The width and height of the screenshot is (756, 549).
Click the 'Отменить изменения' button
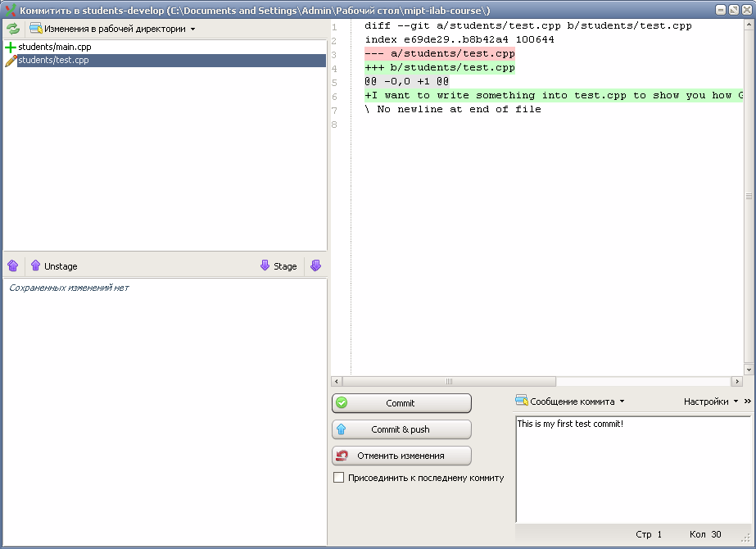pos(401,456)
